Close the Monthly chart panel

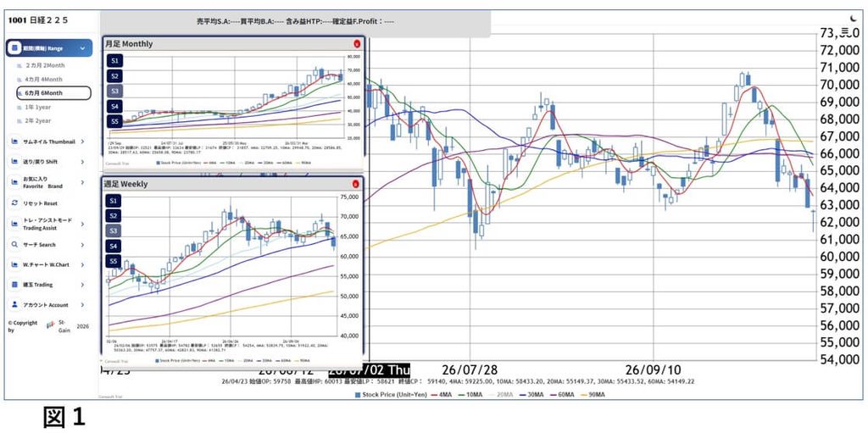[x=357, y=44]
